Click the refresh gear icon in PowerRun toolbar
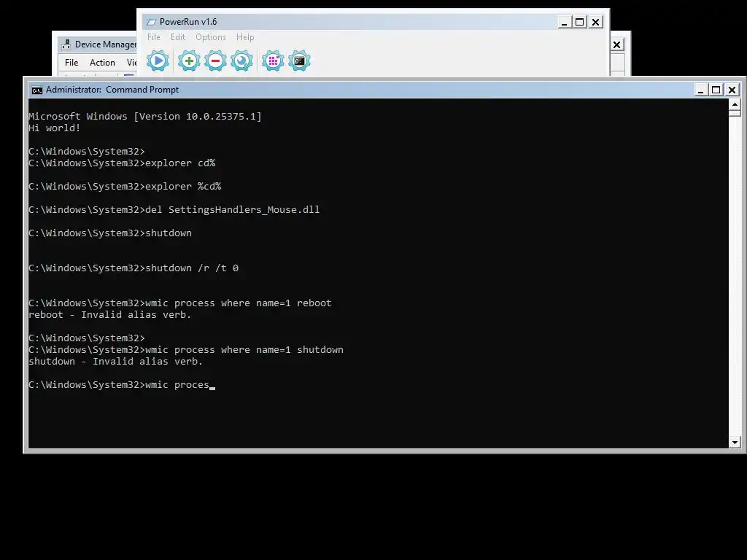Screen dimensions: 747x560 click(241, 61)
